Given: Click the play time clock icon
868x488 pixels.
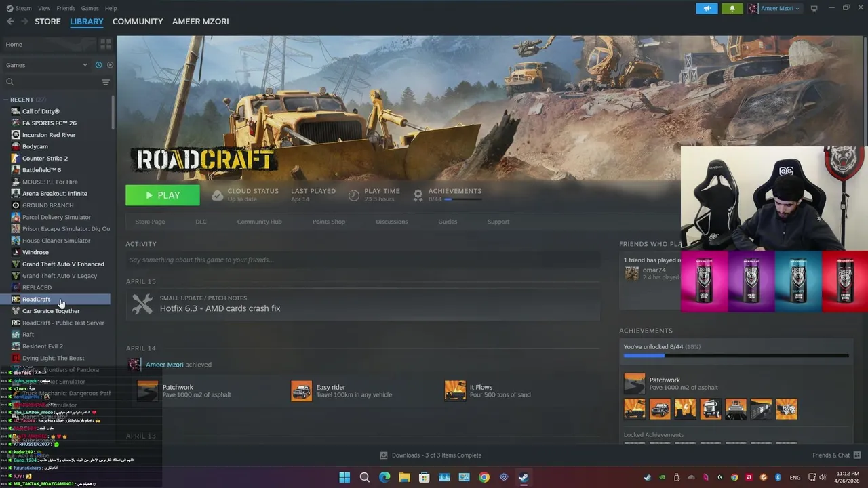Looking at the screenshot, I should [354, 195].
